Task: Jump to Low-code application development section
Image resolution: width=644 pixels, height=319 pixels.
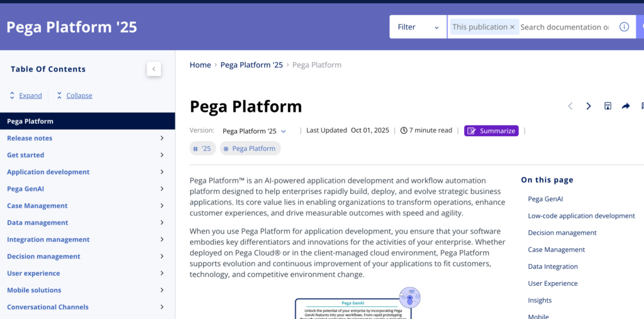Action: pos(581,215)
